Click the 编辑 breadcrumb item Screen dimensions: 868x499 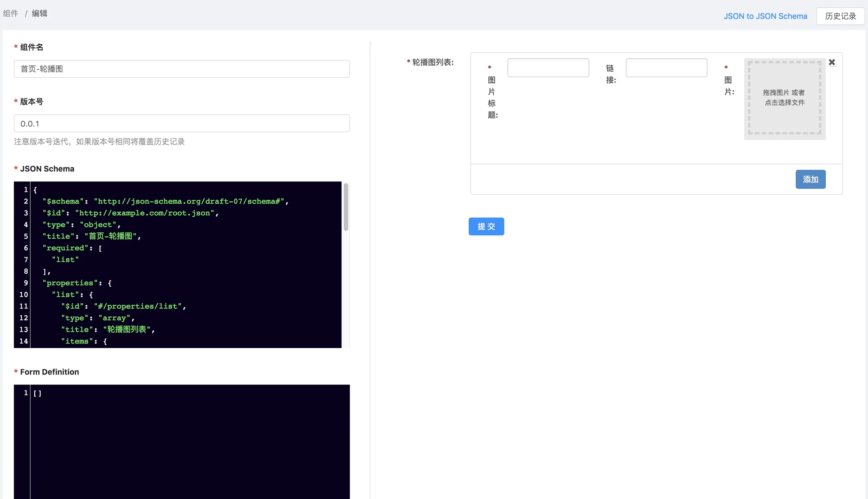[x=39, y=13]
